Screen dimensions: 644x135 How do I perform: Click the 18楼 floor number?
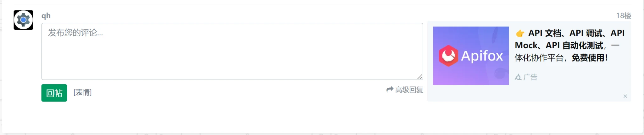click(623, 16)
